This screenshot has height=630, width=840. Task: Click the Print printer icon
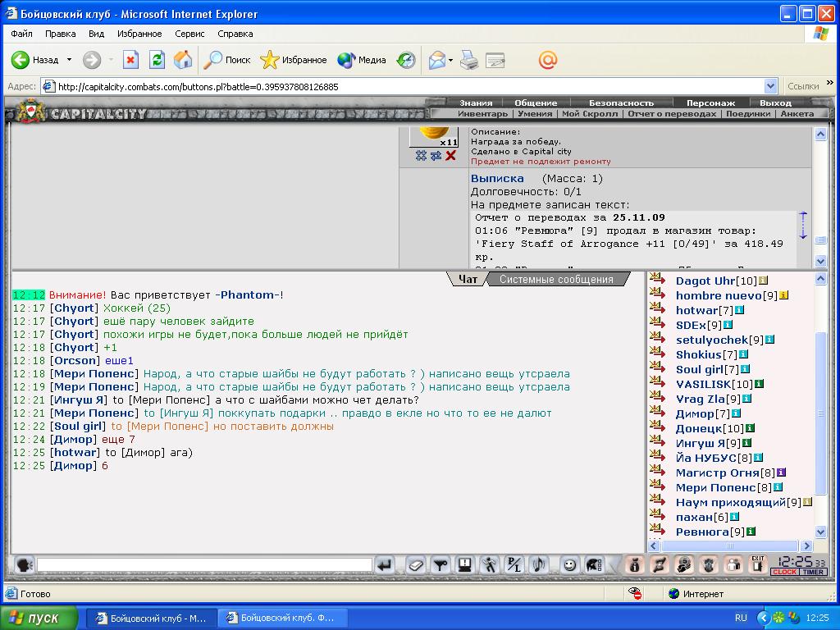coord(468,60)
